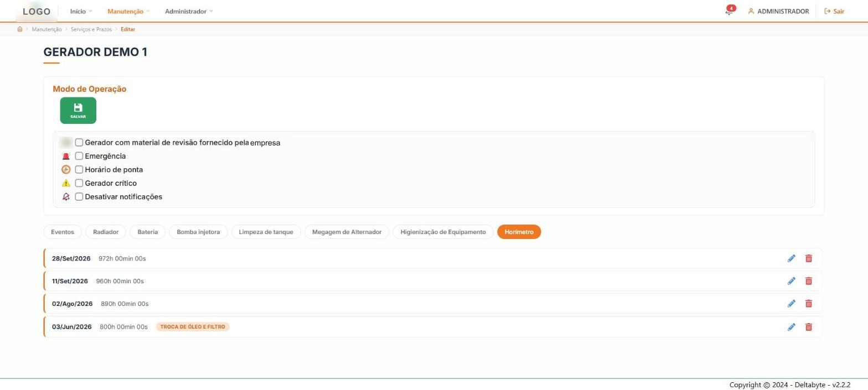Go to the Limpeza de tanque tab
Viewport: 868px width, 390px height.
click(266, 232)
